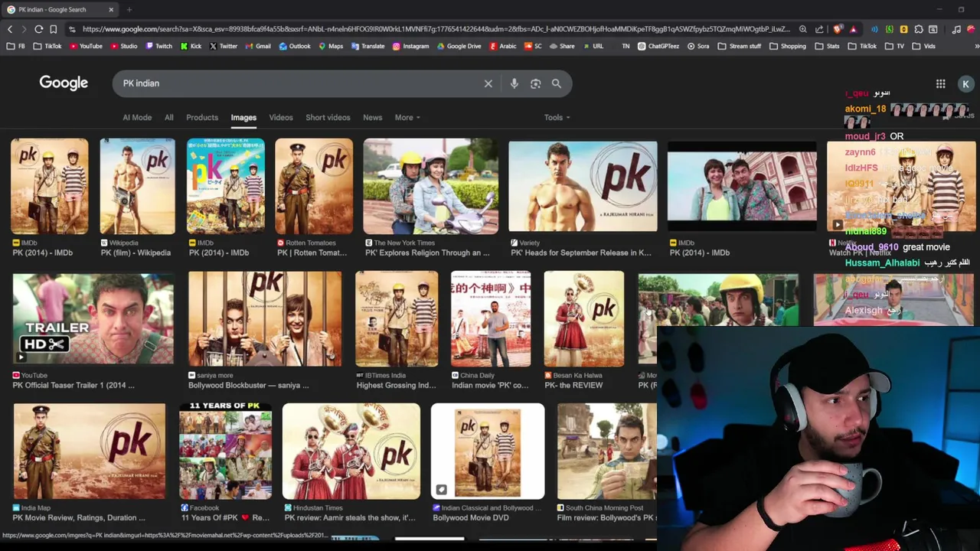Viewport: 980px width, 551px height.
Task: Click the music note icon in the toolbar
Action: coord(956,29)
